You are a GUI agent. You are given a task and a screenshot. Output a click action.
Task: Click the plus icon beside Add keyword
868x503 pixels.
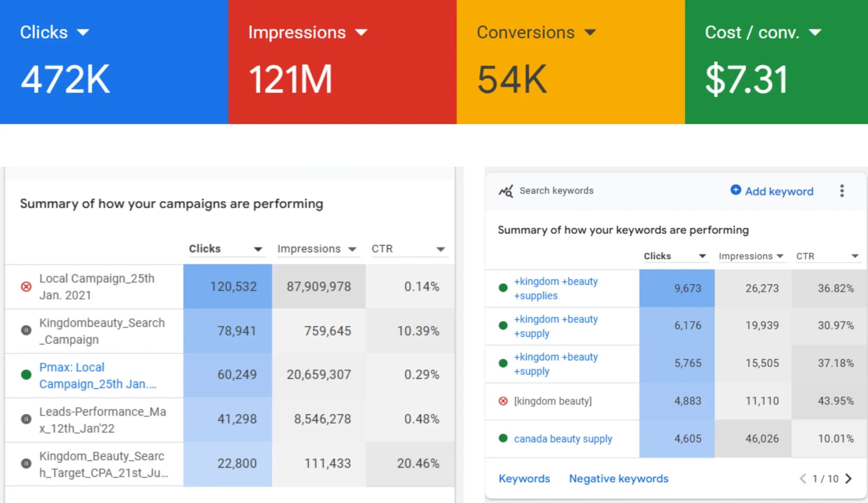point(735,190)
